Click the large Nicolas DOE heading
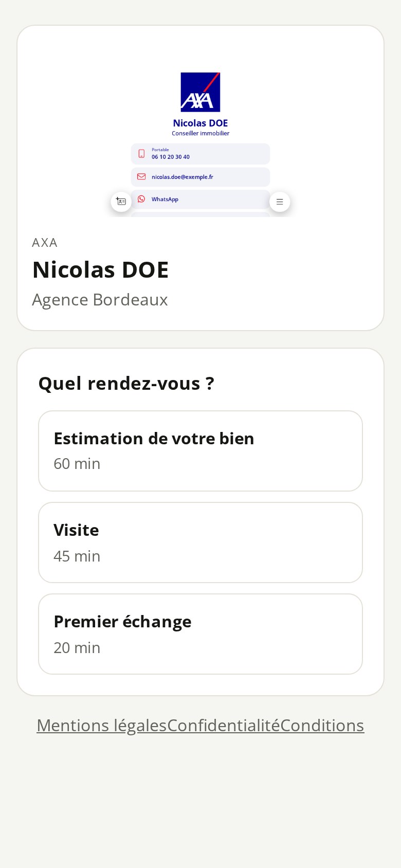This screenshot has height=868, width=401. tap(101, 270)
